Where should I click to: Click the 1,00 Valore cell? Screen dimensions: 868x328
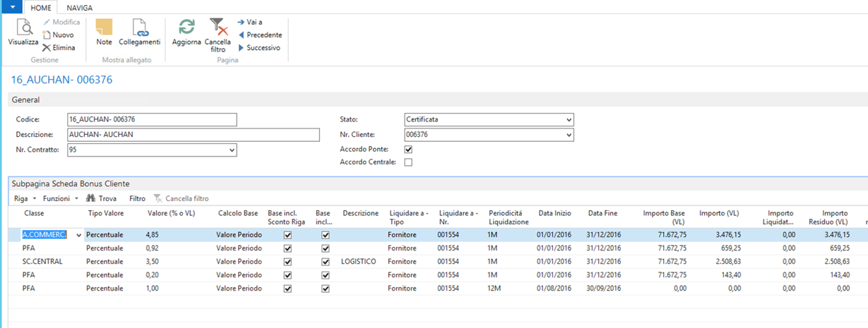152,288
